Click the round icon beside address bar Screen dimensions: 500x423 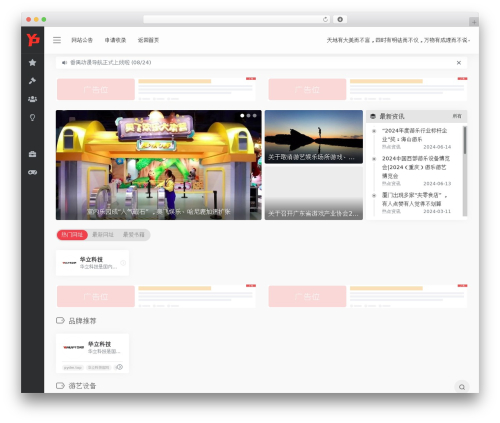(x=340, y=19)
